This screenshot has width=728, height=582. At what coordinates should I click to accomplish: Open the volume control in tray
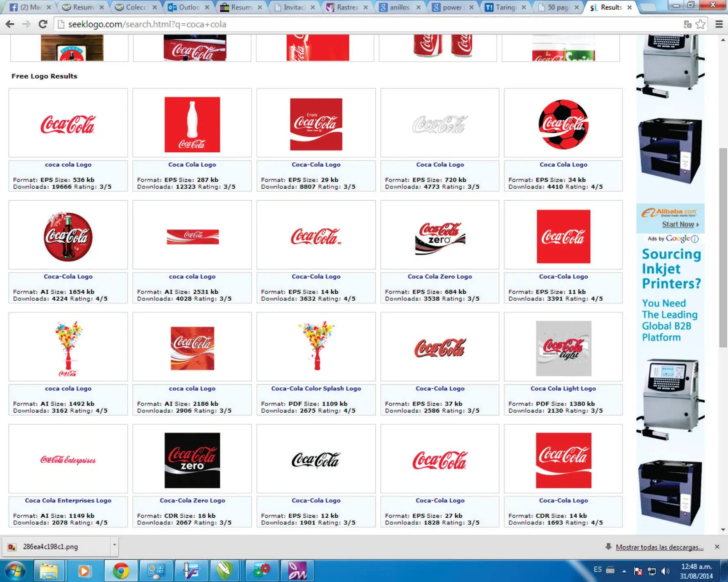point(665,571)
